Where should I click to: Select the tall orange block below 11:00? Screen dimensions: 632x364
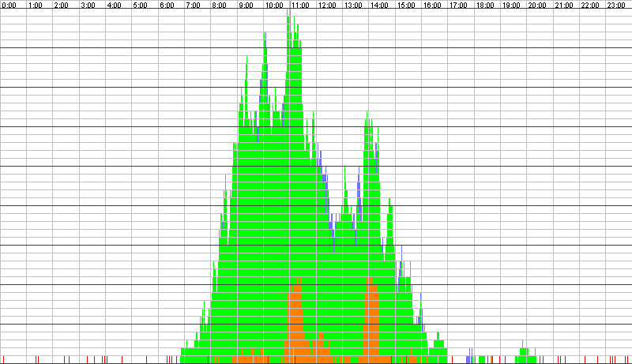(295, 314)
